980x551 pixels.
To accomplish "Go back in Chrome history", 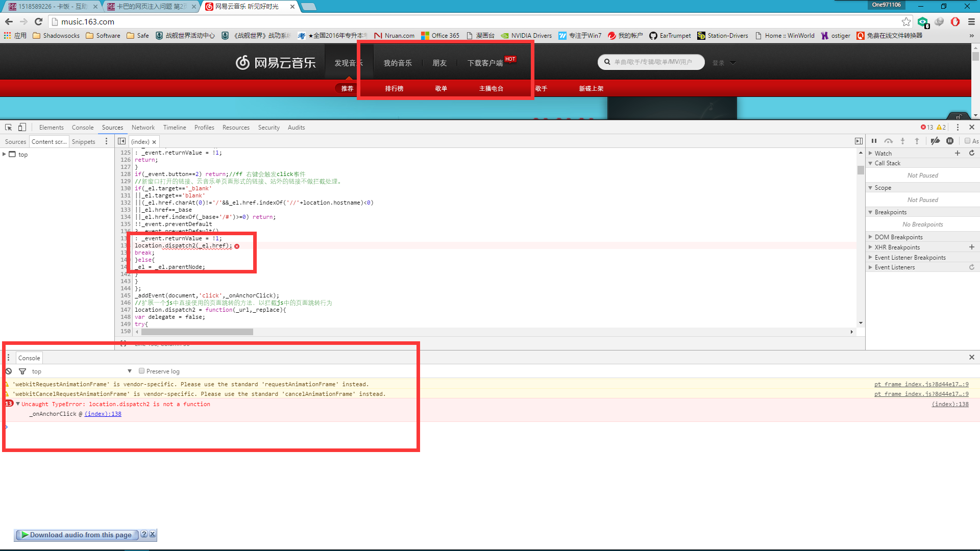I will point(9,21).
